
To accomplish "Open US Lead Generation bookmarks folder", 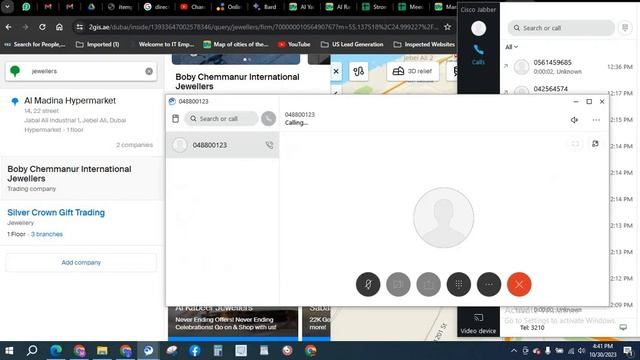I will [x=352, y=44].
